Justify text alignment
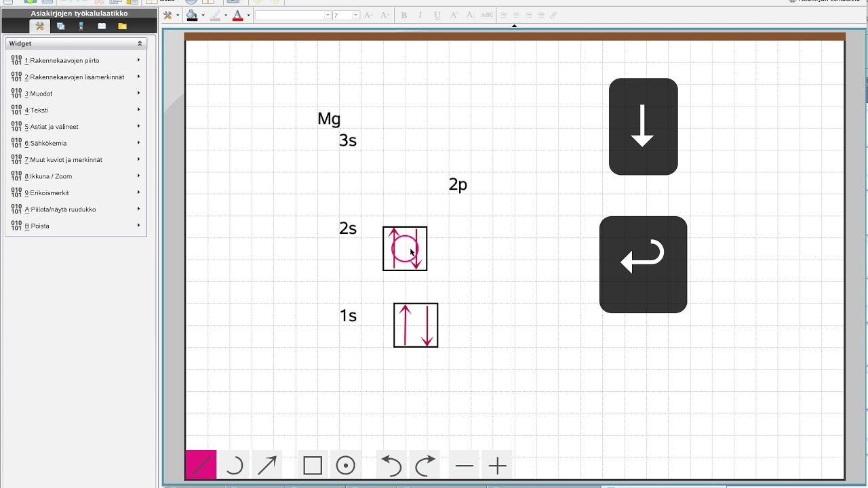Viewport: 868px width, 488px height. (x=540, y=15)
